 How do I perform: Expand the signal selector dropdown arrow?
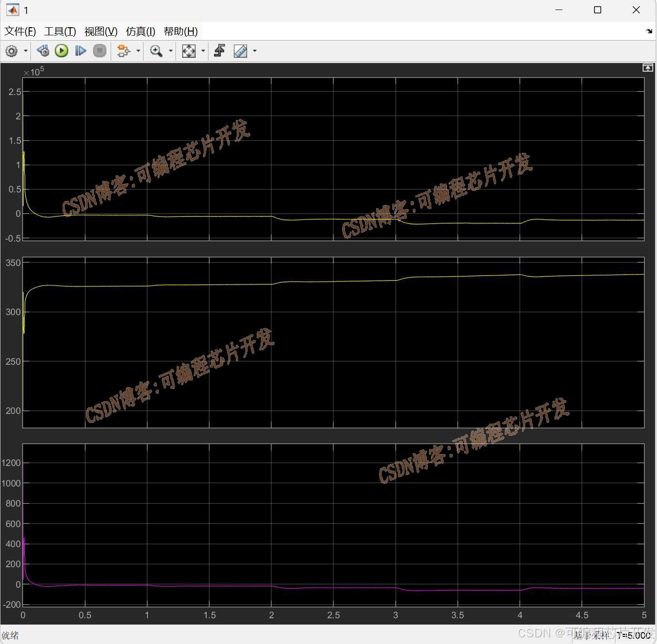point(138,51)
